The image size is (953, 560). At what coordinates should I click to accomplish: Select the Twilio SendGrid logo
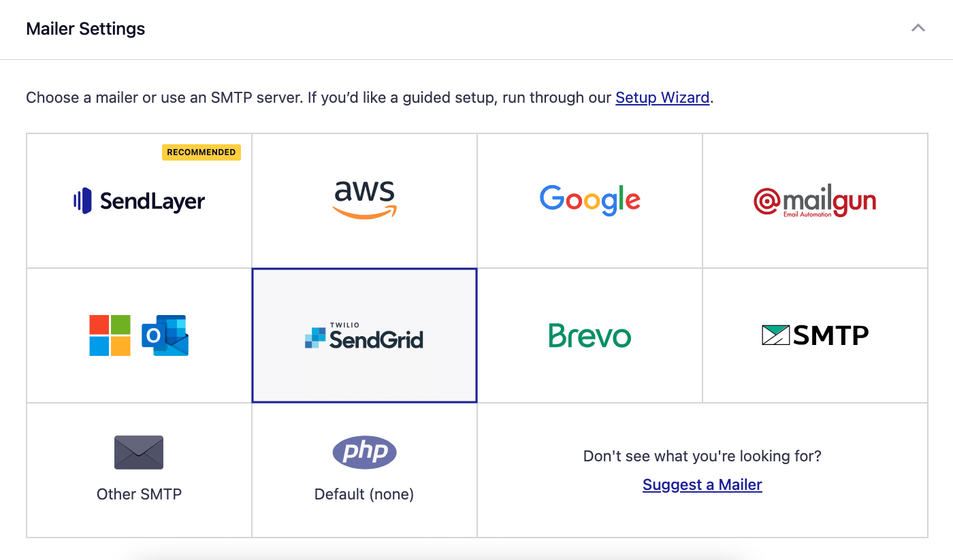click(364, 335)
